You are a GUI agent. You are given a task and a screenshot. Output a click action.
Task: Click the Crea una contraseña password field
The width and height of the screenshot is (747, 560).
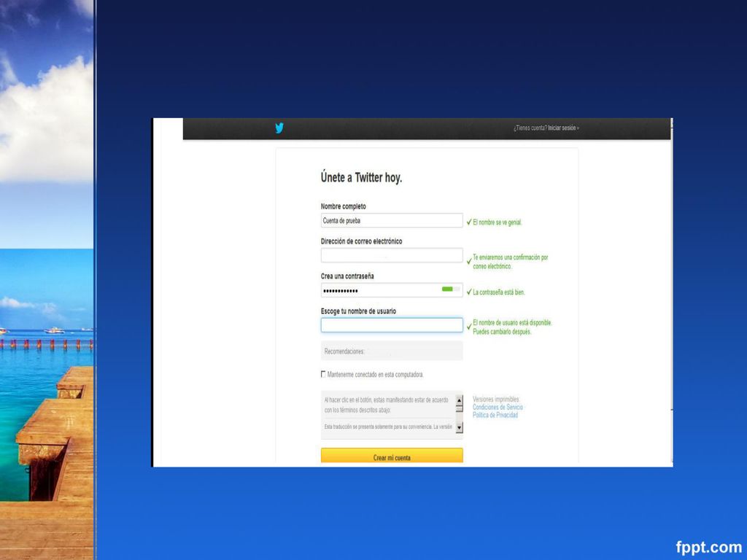point(392,290)
